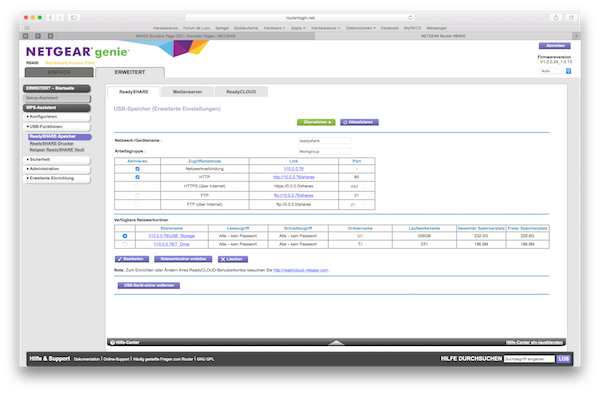The image size is (600, 394).
Task: Open the Hardware bookmarks folder dropdown
Action: 274,28
